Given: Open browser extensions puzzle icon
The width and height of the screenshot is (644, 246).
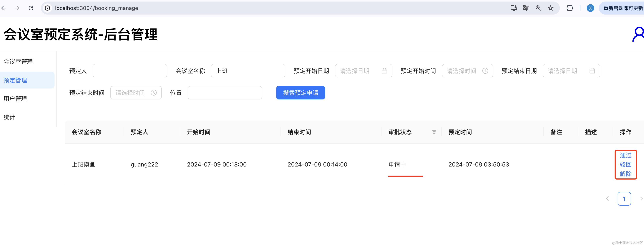Looking at the screenshot, I should pyautogui.click(x=570, y=8).
